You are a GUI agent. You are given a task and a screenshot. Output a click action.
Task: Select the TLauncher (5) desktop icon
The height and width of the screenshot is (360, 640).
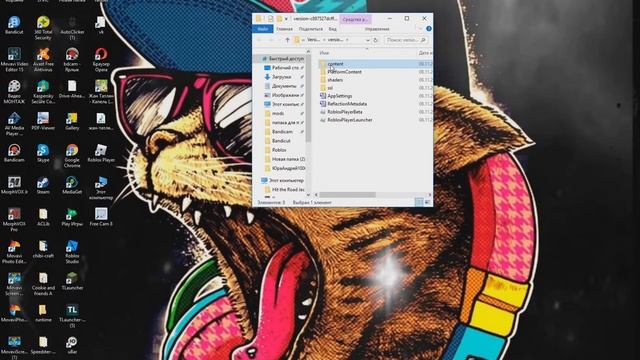tap(72, 316)
